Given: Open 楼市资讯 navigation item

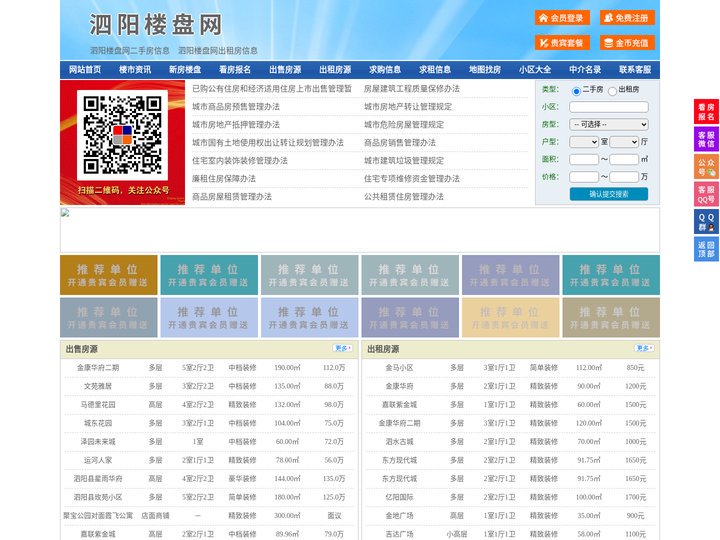Looking at the screenshot, I should click(x=135, y=70).
